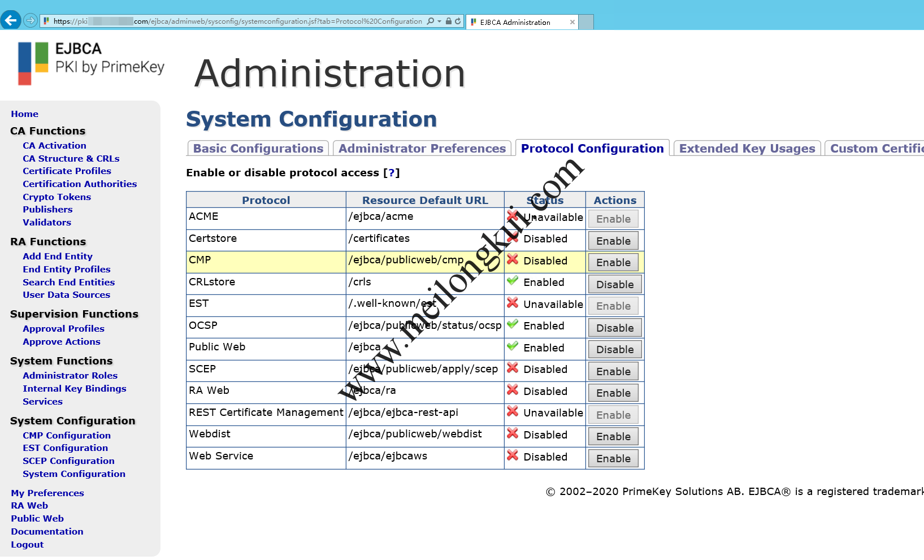This screenshot has height=560, width=924.
Task: Open Administrator Roles
Action: click(70, 375)
